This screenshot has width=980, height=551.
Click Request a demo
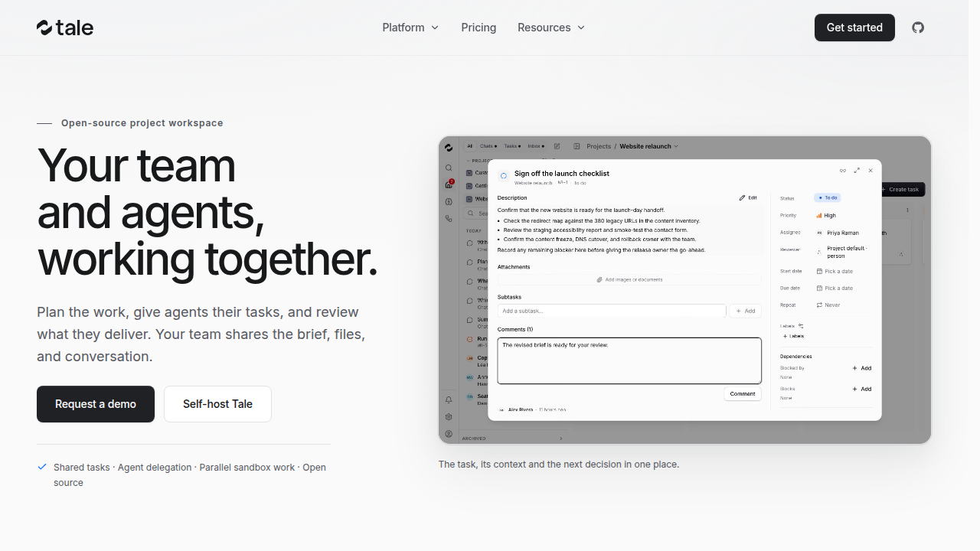[96, 404]
